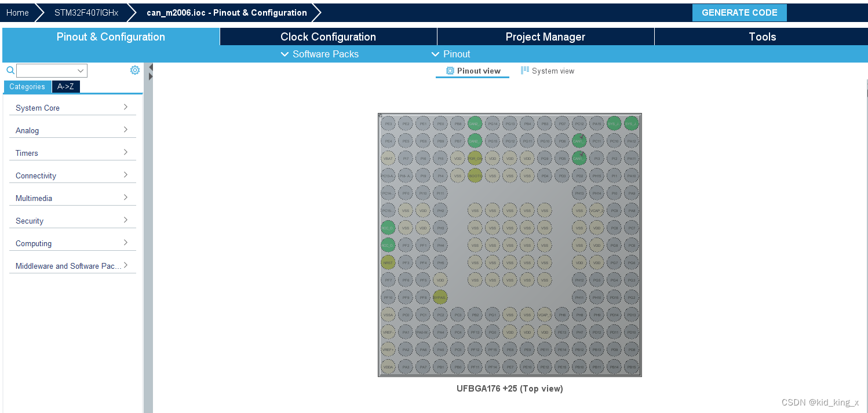The width and height of the screenshot is (868, 413).
Task: Expand the Security category
Action: click(x=72, y=221)
